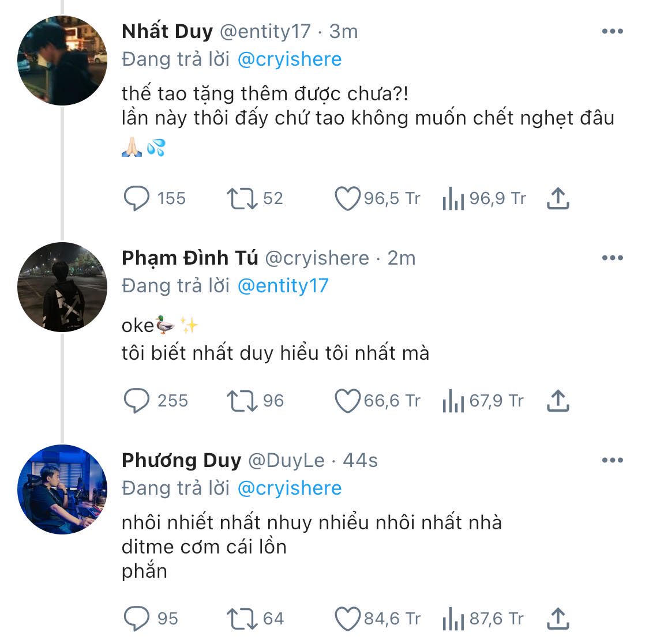The image size is (649, 644).
Task: Open Phương Duy's profile picture
Action: [62, 489]
